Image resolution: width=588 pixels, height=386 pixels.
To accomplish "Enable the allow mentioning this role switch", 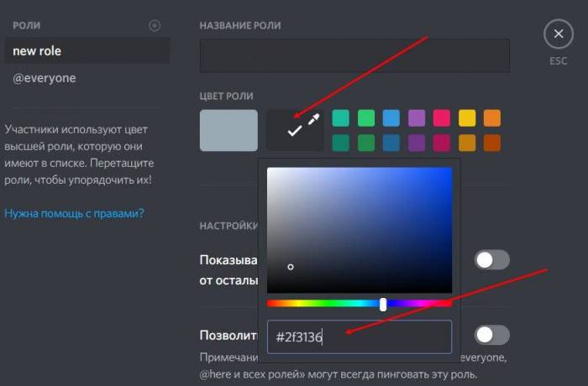I will point(491,336).
